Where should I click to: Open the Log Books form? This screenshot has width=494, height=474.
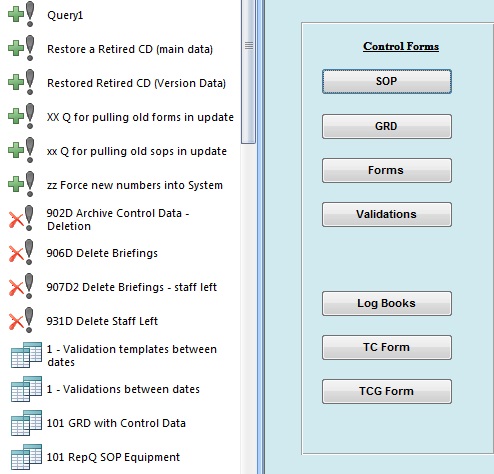tap(387, 303)
